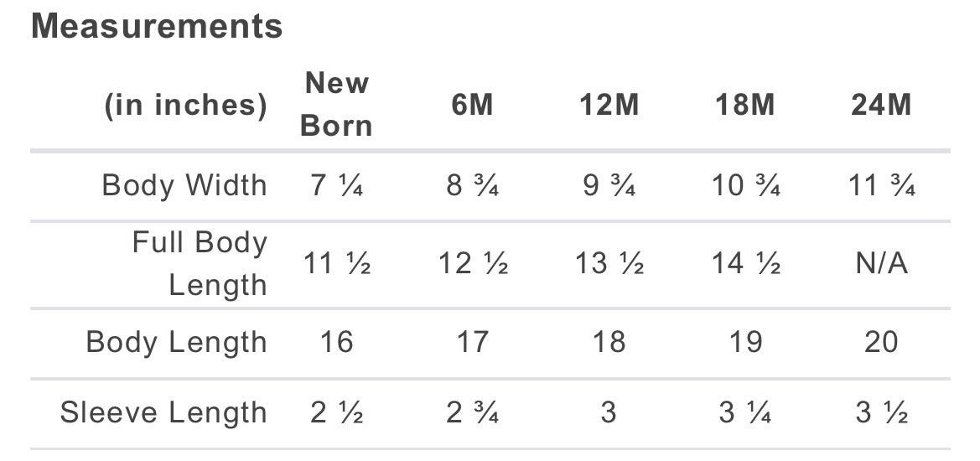
Task: Click Sleeve Length value 3 ¼
Action: (745, 413)
